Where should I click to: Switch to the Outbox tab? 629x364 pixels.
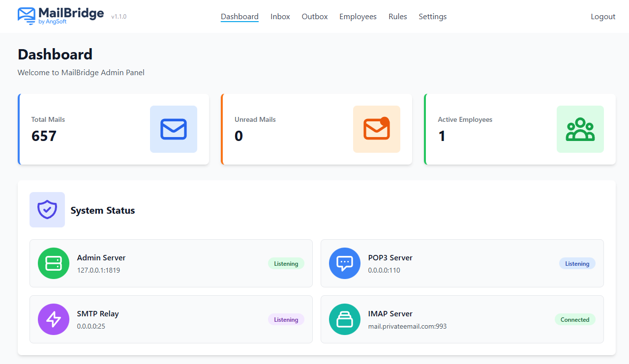click(x=314, y=16)
